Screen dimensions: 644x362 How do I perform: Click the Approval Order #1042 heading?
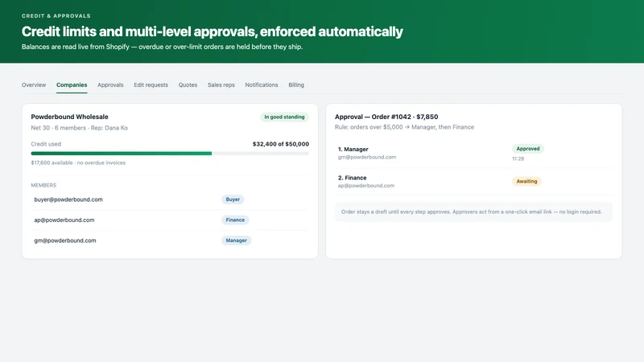point(386,117)
